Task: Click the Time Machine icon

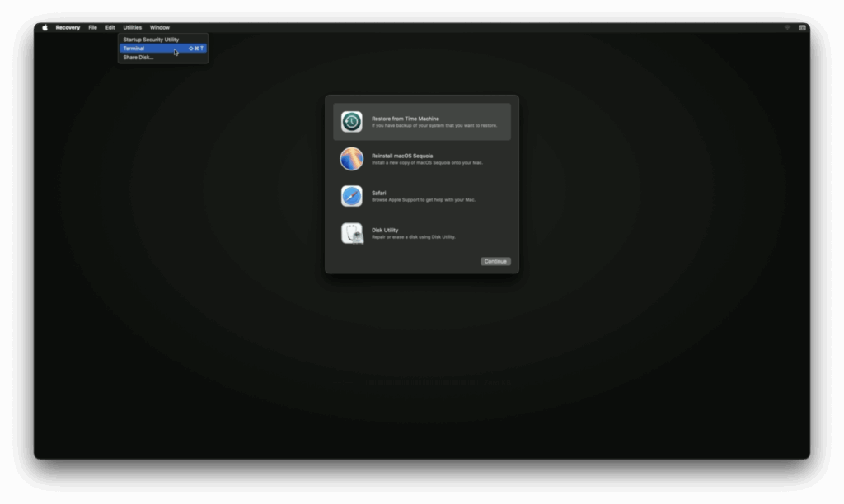Action: click(x=351, y=122)
